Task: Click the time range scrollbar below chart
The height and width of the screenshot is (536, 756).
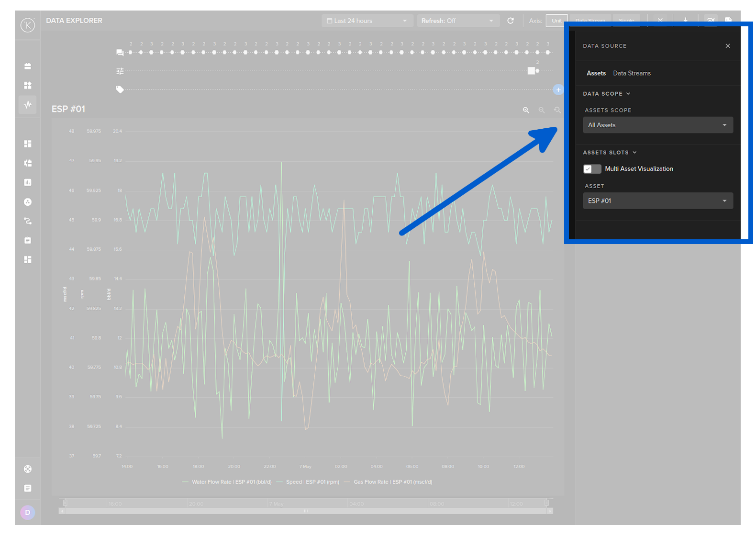Action: coord(306,511)
